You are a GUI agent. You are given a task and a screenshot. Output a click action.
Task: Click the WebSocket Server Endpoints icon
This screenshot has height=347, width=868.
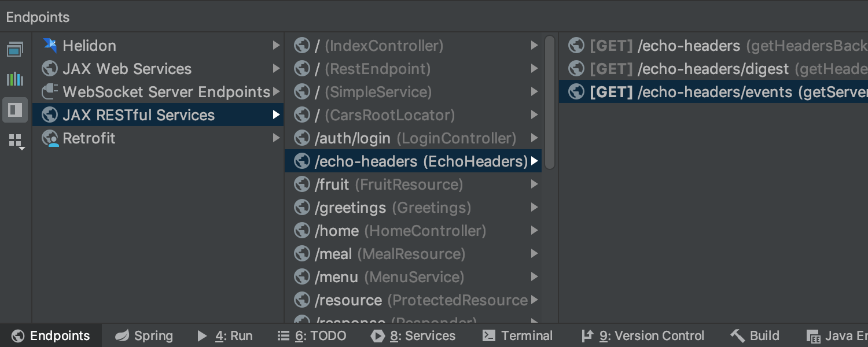pyautogui.click(x=49, y=91)
